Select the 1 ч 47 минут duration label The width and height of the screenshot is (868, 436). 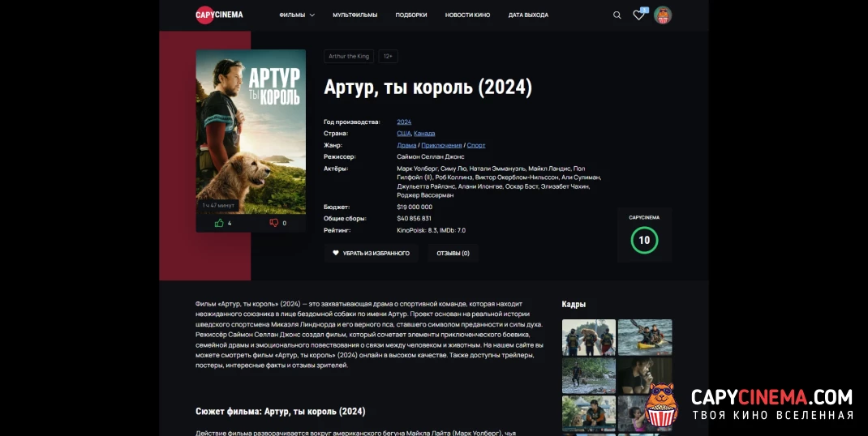218,205
